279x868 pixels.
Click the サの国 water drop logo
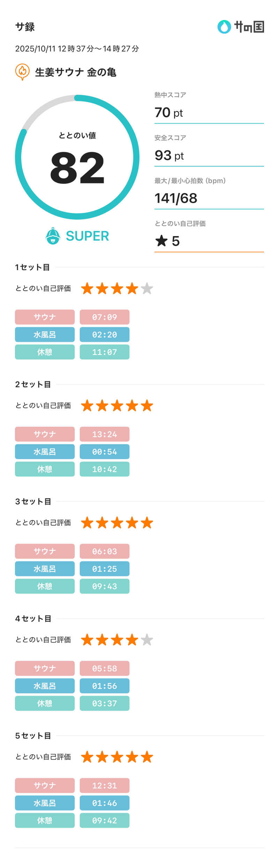coord(224,27)
